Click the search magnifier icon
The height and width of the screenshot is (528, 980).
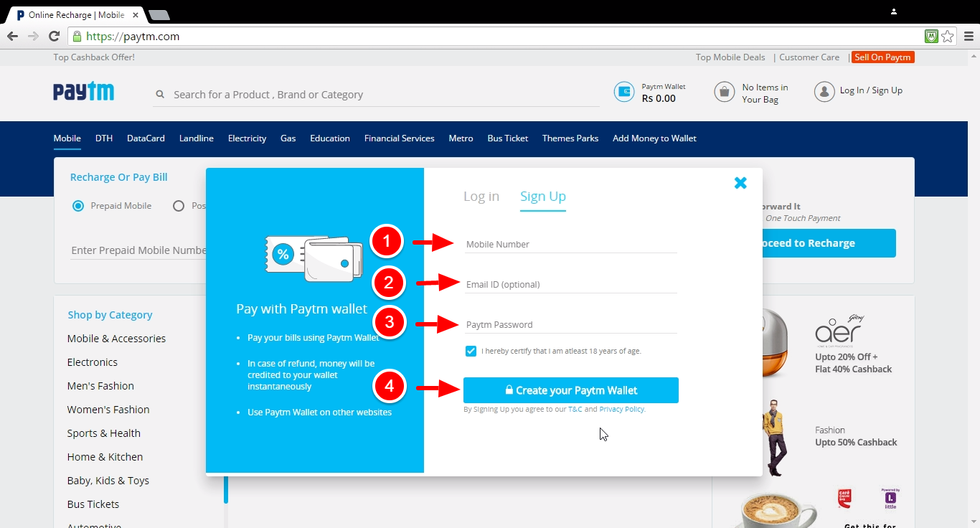point(159,95)
